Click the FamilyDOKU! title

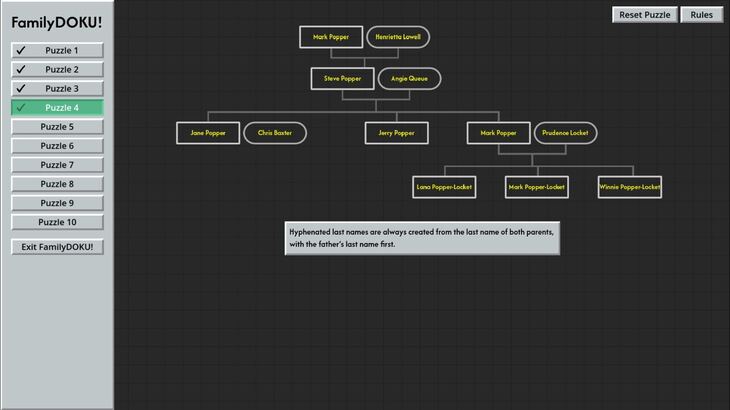click(x=57, y=23)
